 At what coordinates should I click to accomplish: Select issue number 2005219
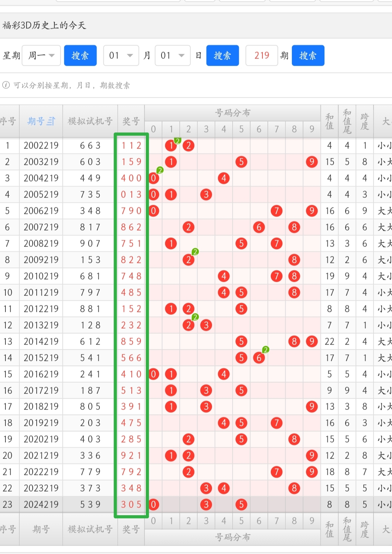click(41, 195)
